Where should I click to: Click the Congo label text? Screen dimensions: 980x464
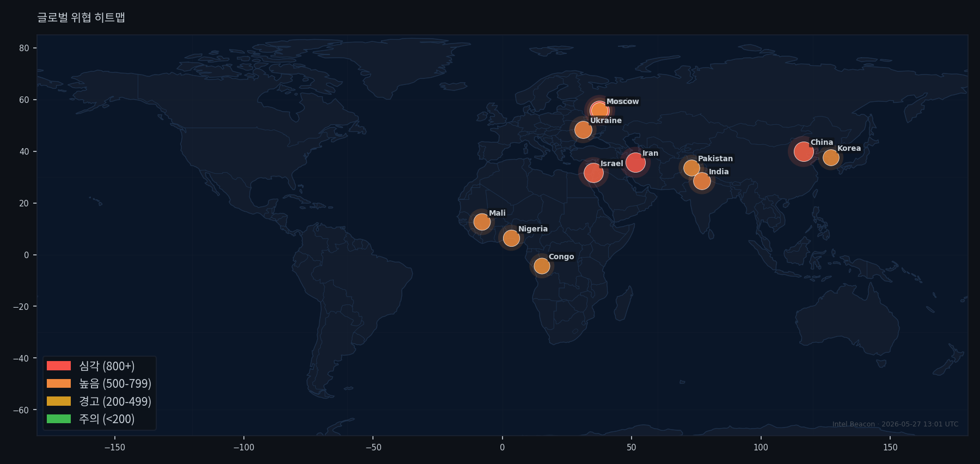coord(561,257)
